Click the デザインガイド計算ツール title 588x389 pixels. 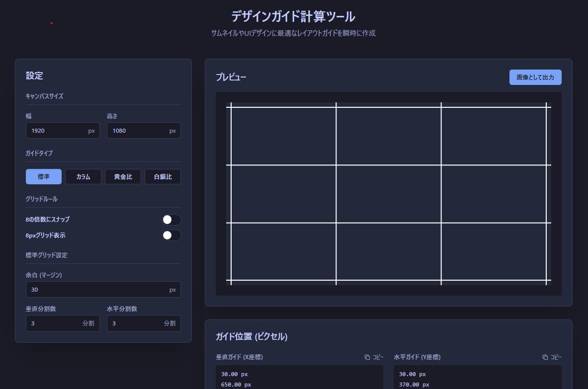tap(294, 16)
